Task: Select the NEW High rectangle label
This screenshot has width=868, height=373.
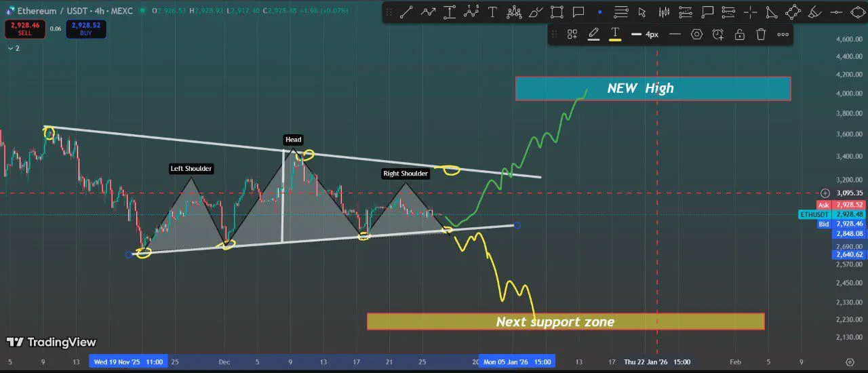Action: tap(653, 88)
